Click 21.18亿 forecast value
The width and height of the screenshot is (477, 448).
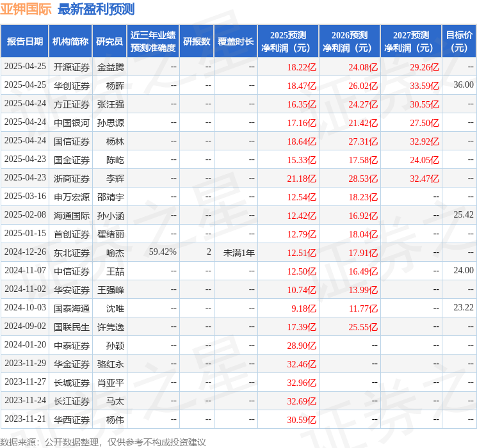[x=302, y=178]
